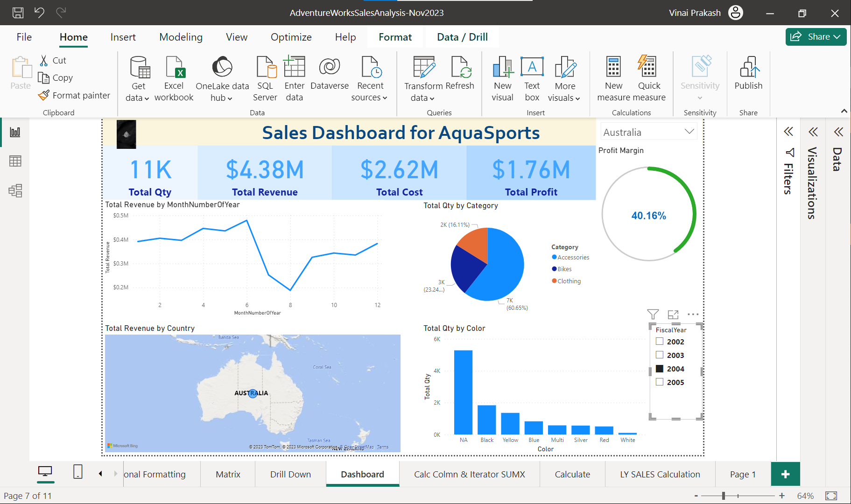Open the Optimize ribbon tab
The image size is (851, 504).
pos(291,37)
